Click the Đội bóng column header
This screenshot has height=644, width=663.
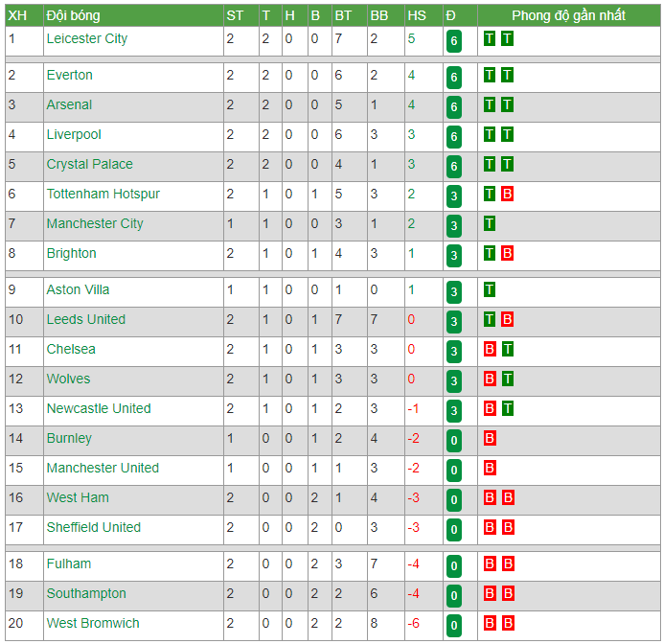[74, 15]
